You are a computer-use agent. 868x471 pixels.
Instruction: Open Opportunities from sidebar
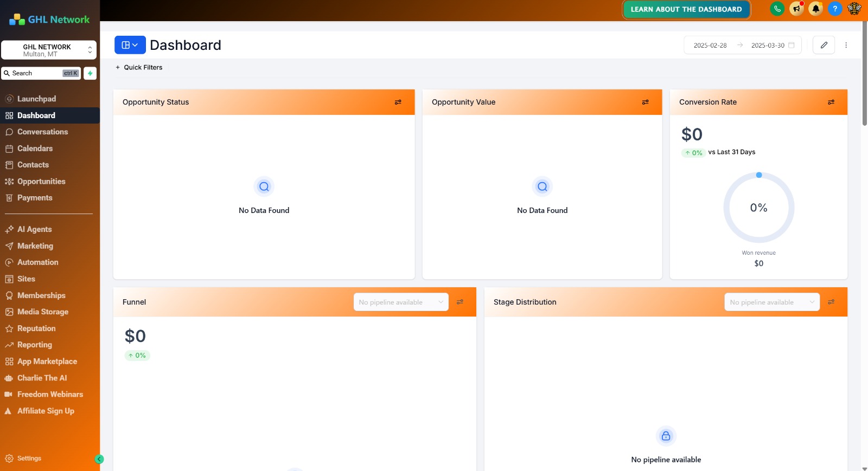pyautogui.click(x=50, y=182)
